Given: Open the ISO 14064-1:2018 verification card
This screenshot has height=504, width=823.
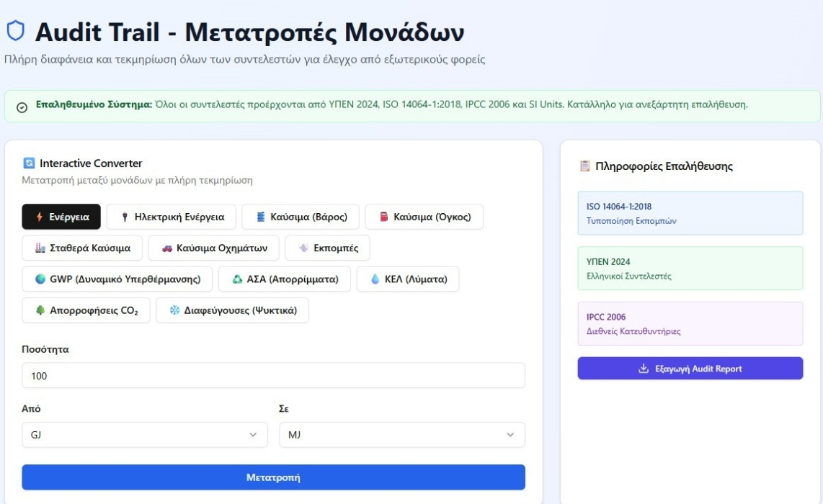Looking at the screenshot, I should point(690,213).
